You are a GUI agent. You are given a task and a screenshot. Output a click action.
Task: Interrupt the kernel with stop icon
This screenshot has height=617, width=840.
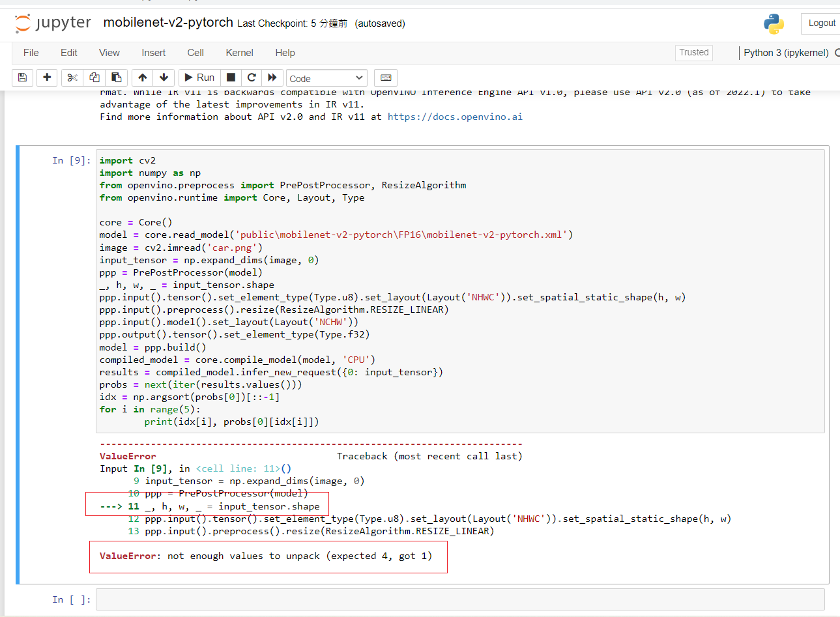231,78
